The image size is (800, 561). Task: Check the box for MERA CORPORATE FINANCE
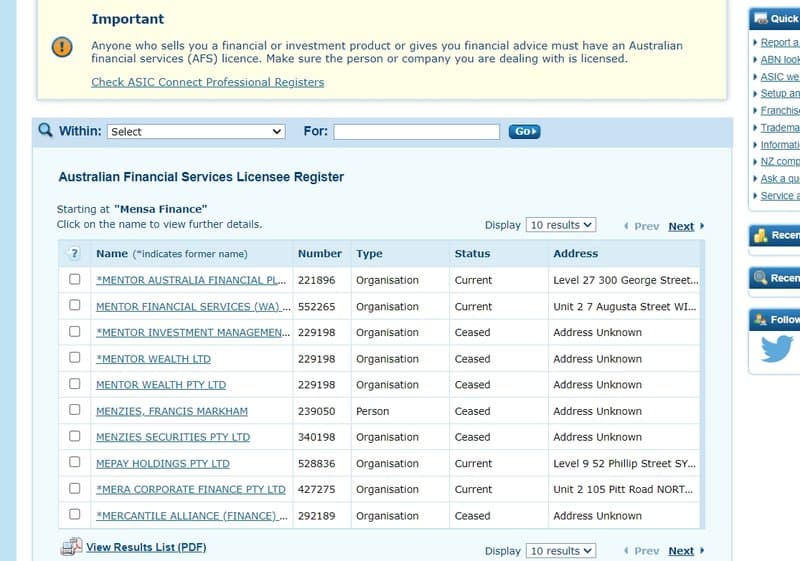pos(74,489)
